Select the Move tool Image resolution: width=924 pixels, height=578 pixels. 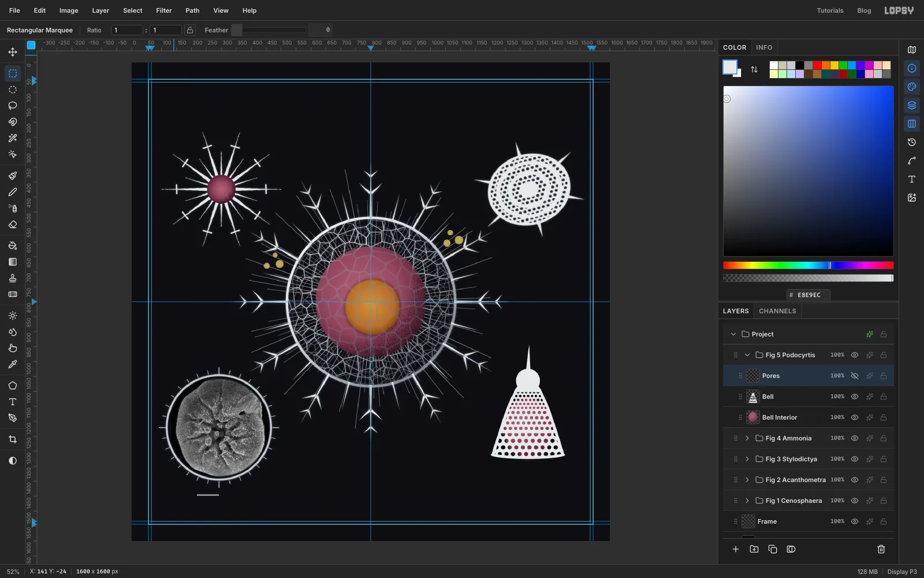(13, 52)
